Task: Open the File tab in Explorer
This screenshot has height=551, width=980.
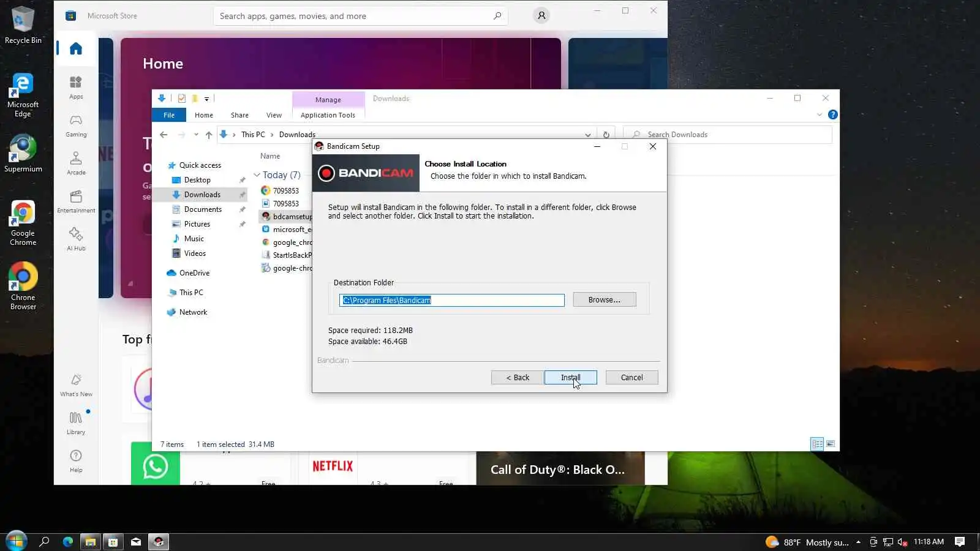Action: tap(169, 115)
